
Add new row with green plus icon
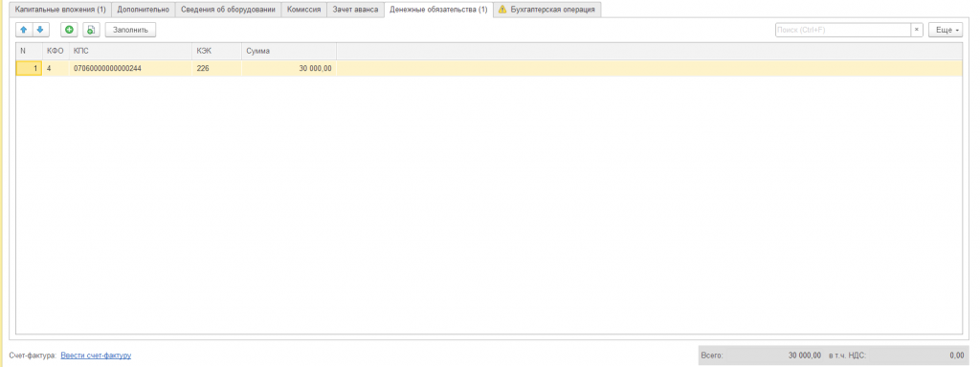(69, 30)
